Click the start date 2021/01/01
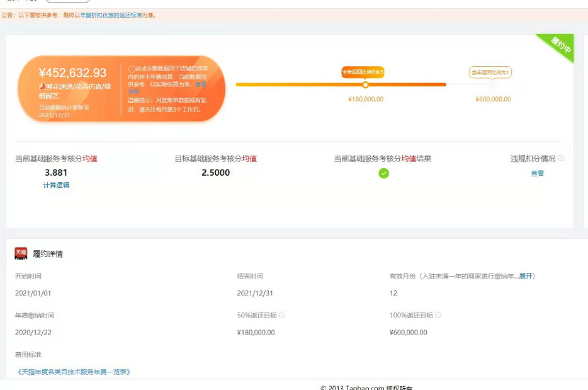Screen dimensions: 588x390 (33, 293)
